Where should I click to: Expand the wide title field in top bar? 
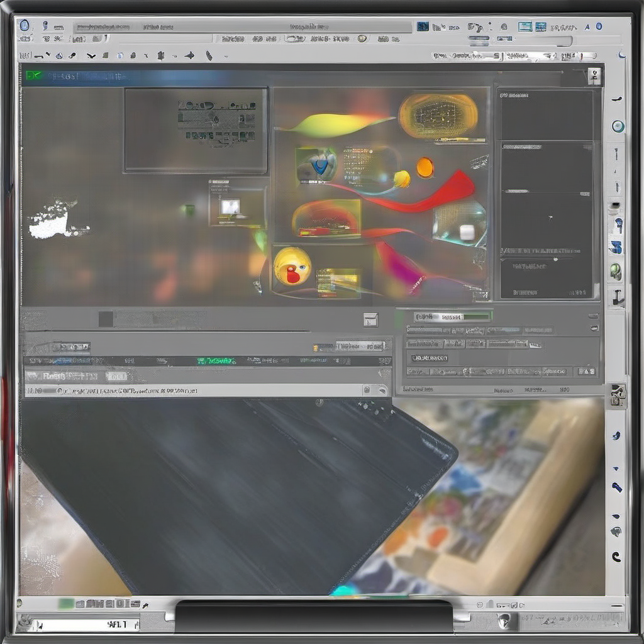click(x=242, y=27)
